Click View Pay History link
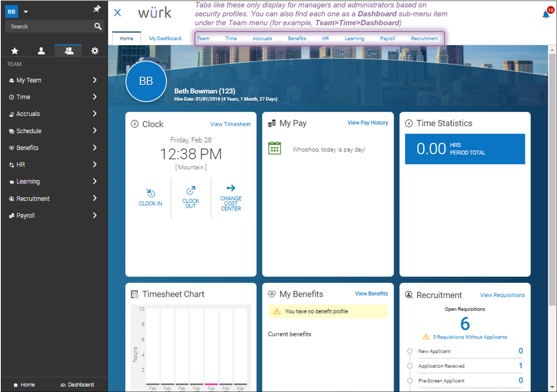The height and width of the screenshot is (392, 557). pyautogui.click(x=368, y=122)
